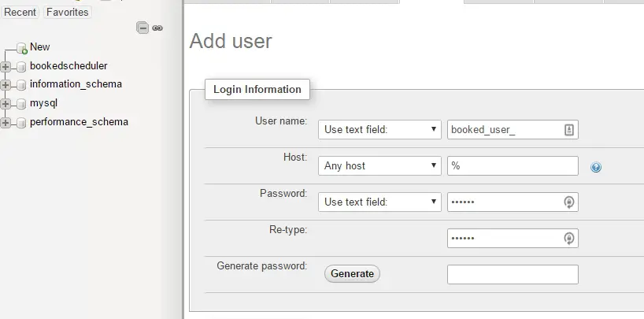Switch to the Recent tab

point(20,13)
